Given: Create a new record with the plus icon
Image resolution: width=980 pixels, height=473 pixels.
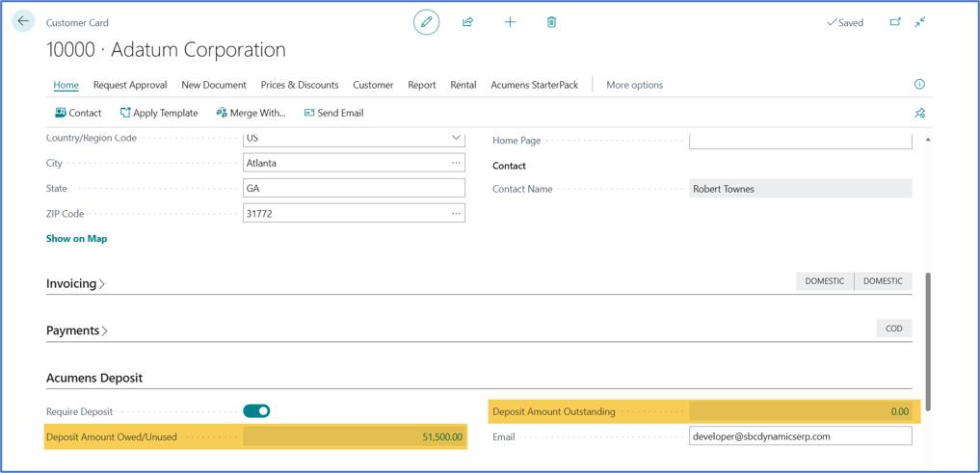Looking at the screenshot, I should coord(510,22).
